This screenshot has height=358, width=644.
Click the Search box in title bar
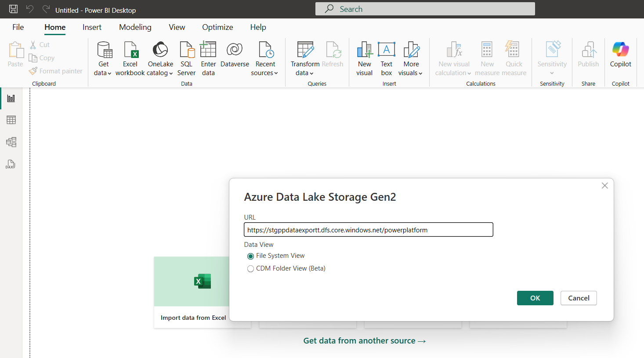click(x=425, y=9)
